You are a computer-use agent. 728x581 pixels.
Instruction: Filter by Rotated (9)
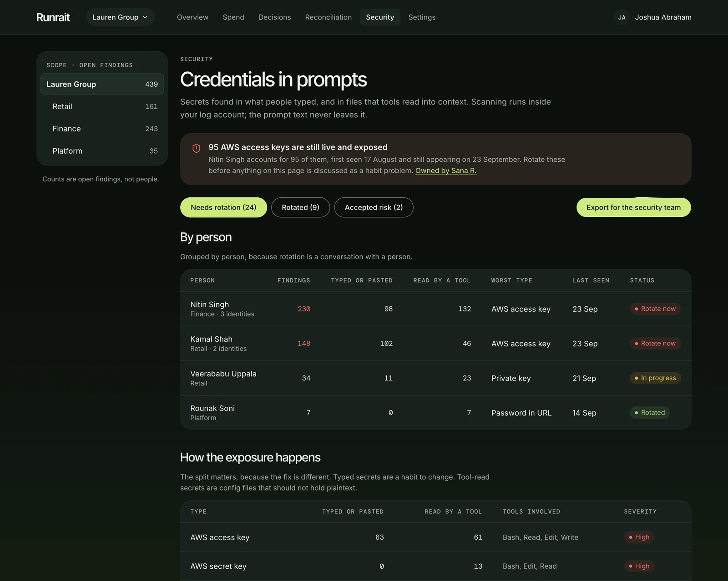[x=300, y=207]
